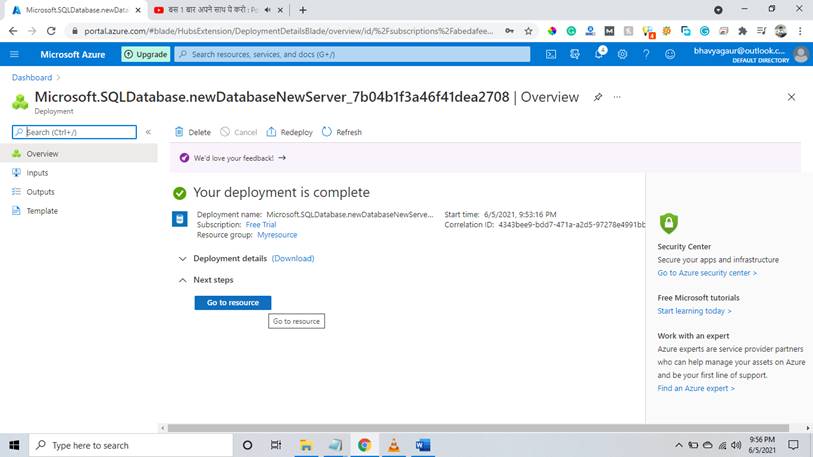
Task: Click the horizontal scrollbar at bottom
Action: click(478, 428)
